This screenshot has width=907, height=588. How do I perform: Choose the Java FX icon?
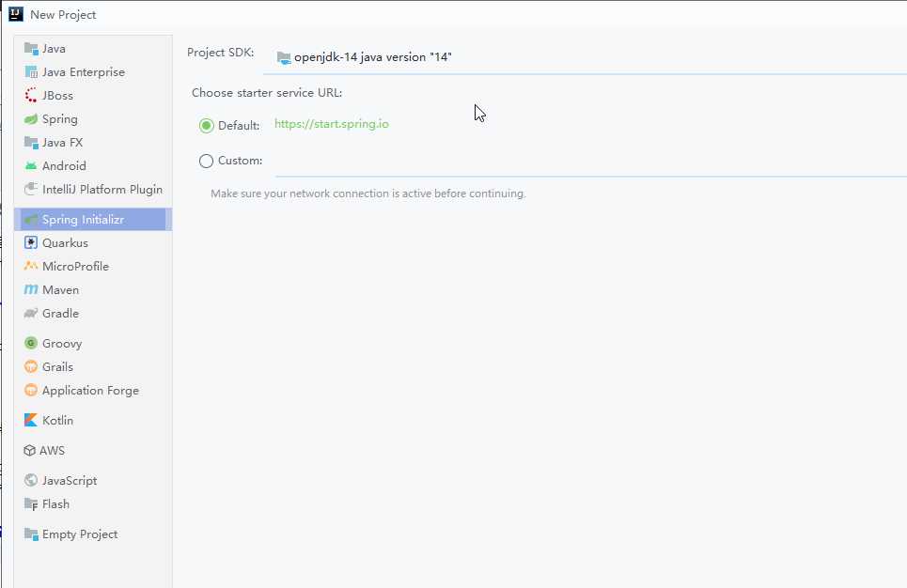(x=31, y=142)
